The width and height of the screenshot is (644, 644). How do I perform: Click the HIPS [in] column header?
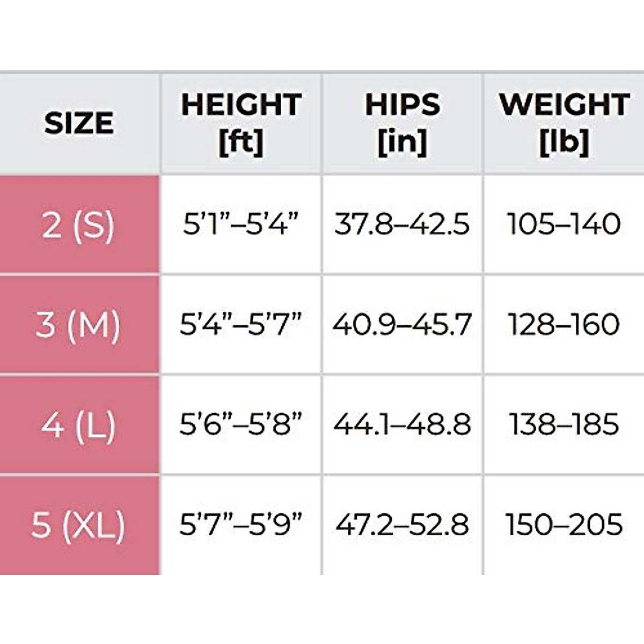[402, 123]
